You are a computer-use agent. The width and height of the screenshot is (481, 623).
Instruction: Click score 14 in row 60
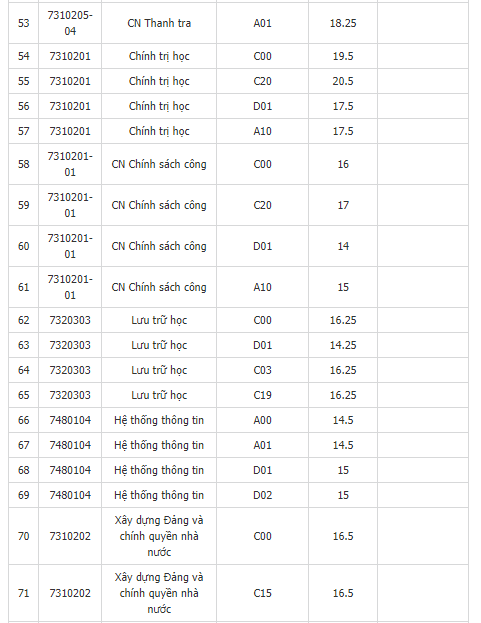pos(343,246)
